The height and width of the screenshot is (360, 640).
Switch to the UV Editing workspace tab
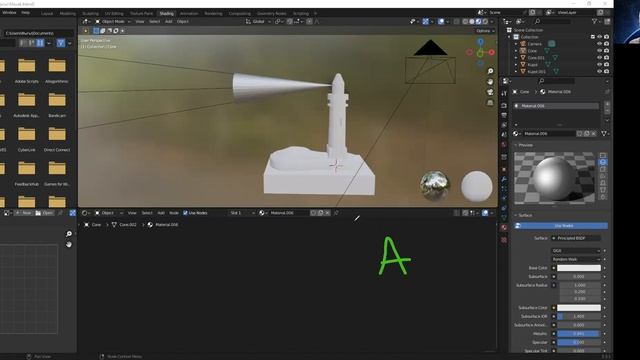(x=114, y=13)
